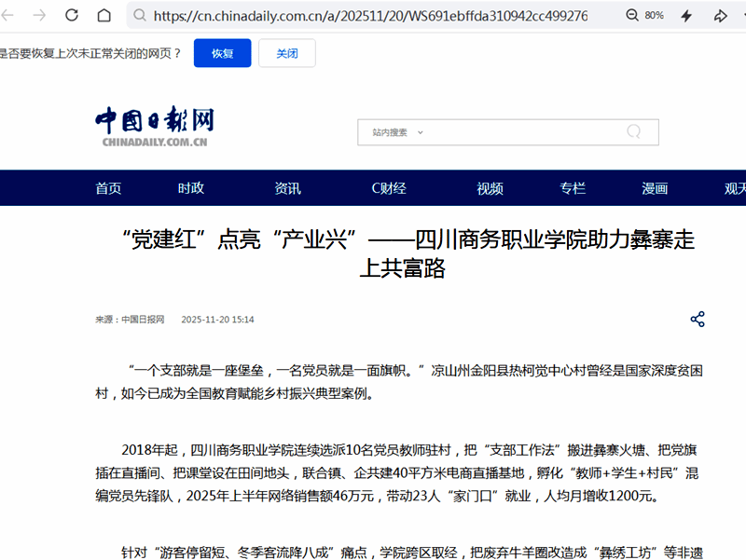Viewport: 746px width, 560px height.
Task: Open the 首页 navigation tab
Action: [x=108, y=188]
